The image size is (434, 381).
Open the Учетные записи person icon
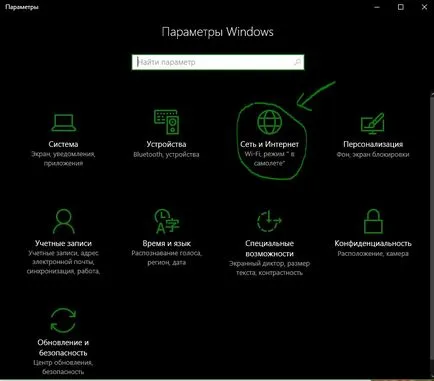63,221
